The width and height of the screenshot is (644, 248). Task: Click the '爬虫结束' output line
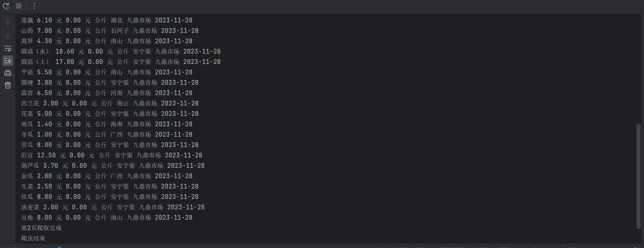click(x=33, y=238)
